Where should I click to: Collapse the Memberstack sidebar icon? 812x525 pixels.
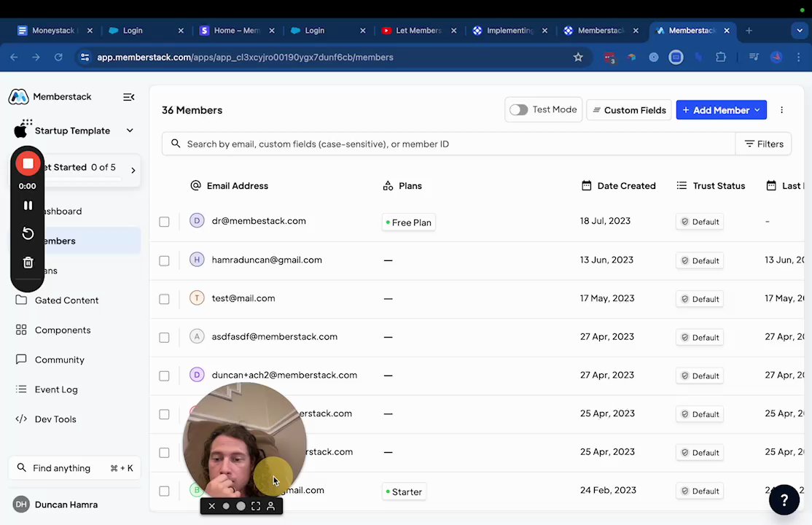click(x=128, y=97)
